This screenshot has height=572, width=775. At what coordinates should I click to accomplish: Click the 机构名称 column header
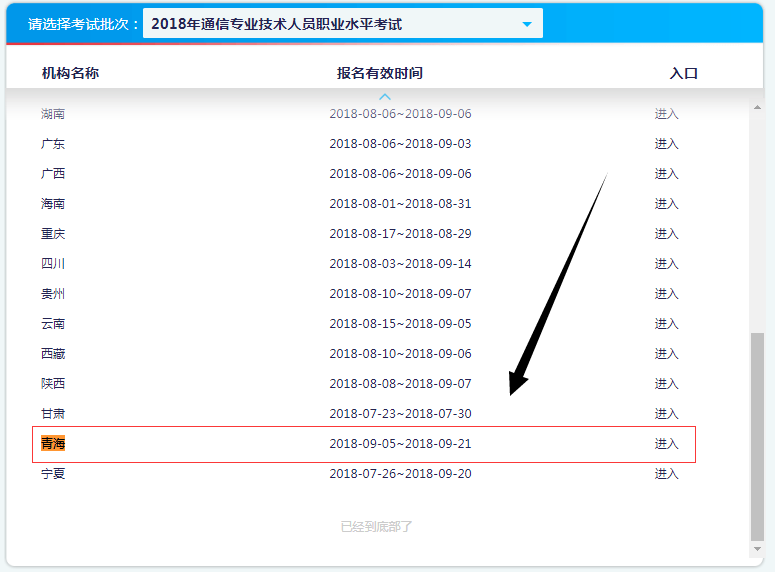click(70, 73)
